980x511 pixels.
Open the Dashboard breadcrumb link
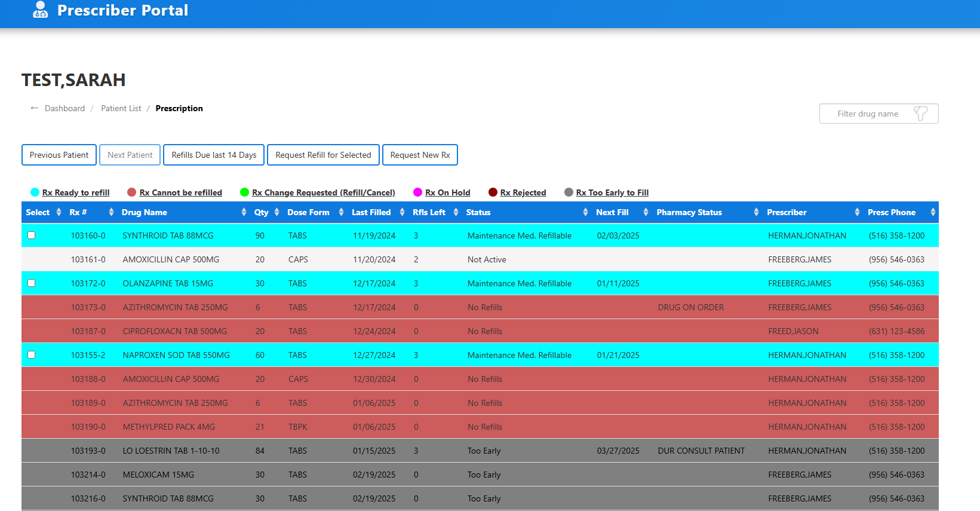(64, 108)
